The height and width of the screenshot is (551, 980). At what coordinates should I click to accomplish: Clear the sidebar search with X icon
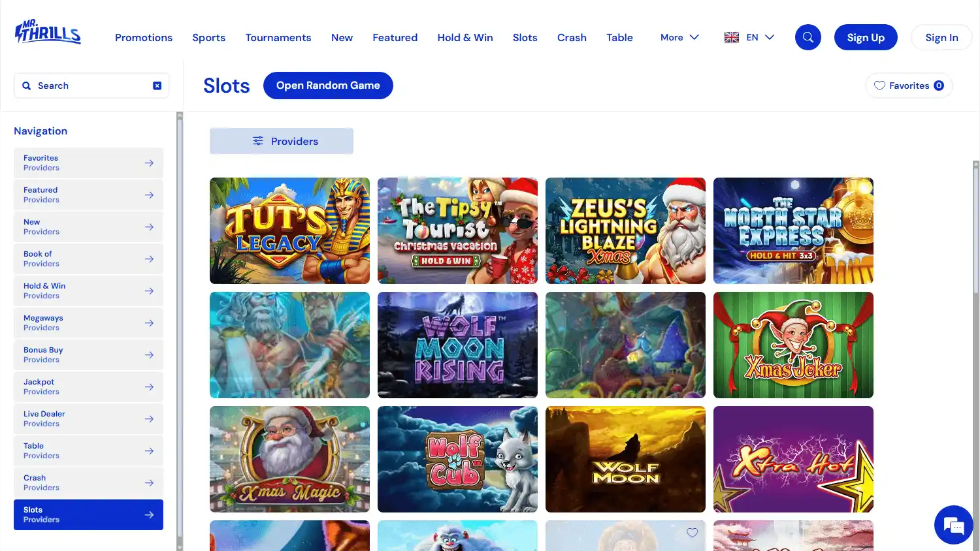[157, 86]
